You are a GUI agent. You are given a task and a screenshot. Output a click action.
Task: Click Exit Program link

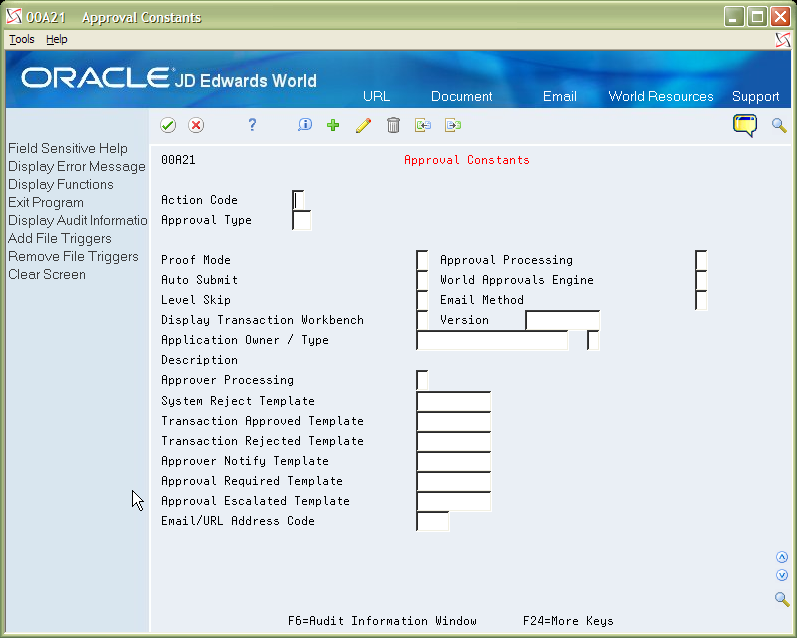(x=46, y=202)
